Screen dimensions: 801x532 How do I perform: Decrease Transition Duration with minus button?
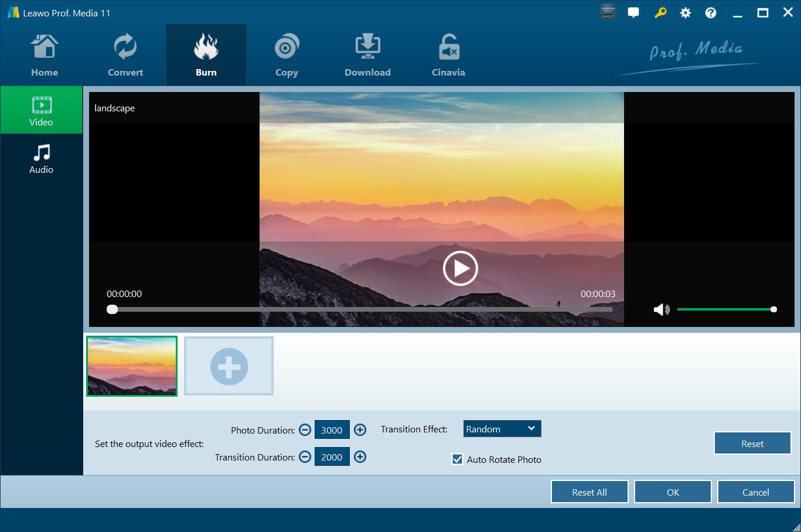pos(305,457)
